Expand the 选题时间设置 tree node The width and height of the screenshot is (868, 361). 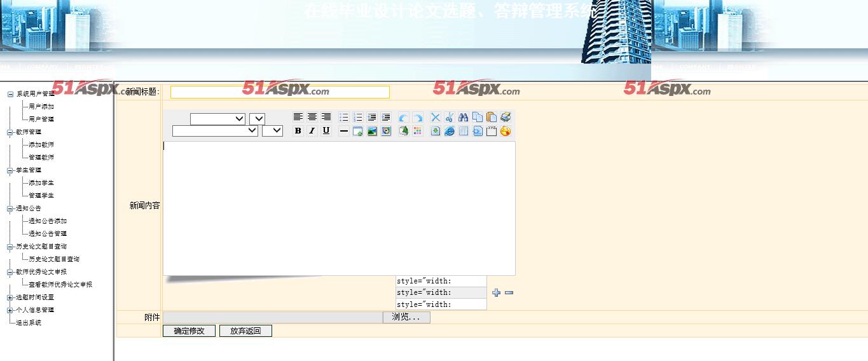(10, 297)
